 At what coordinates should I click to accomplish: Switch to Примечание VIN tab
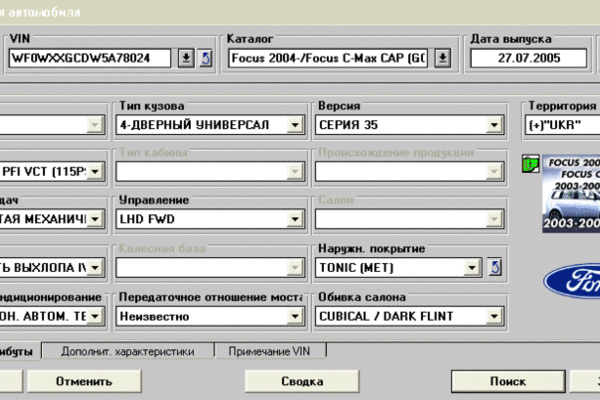(269, 351)
